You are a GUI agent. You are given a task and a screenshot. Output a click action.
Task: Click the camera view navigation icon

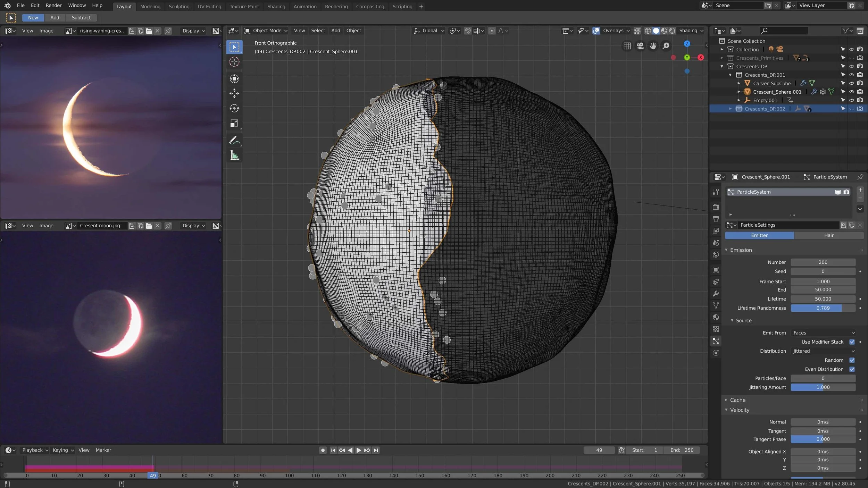coord(640,46)
